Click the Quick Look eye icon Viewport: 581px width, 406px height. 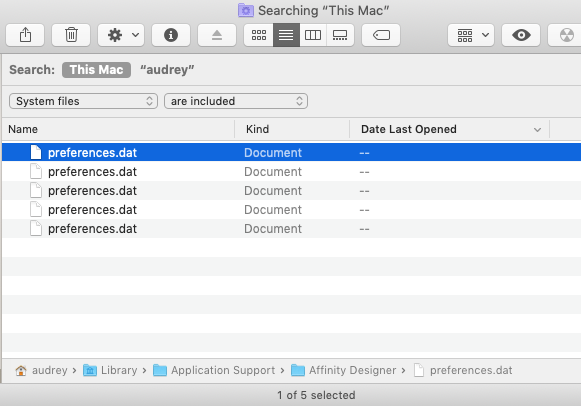click(x=521, y=35)
